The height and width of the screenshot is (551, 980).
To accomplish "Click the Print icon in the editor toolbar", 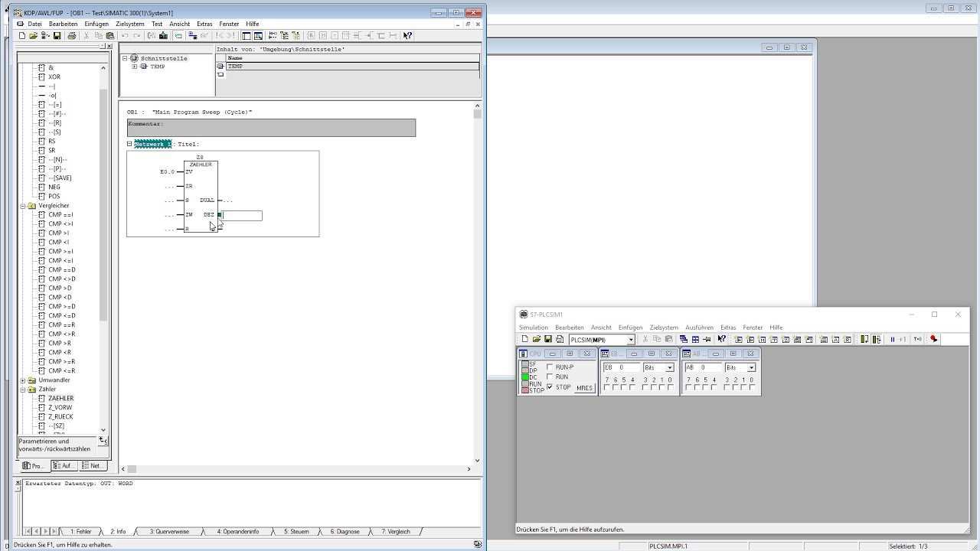I will tap(72, 36).
